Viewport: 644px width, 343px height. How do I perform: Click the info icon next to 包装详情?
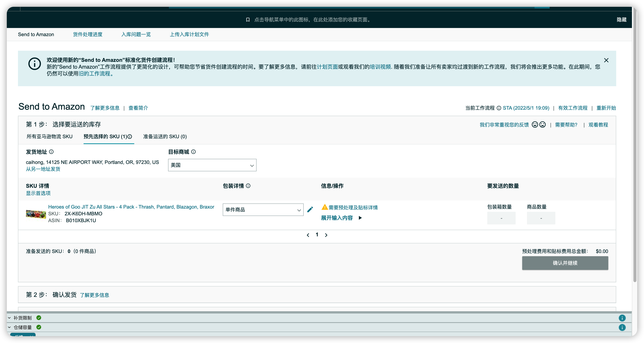click(x=248, y=186)
